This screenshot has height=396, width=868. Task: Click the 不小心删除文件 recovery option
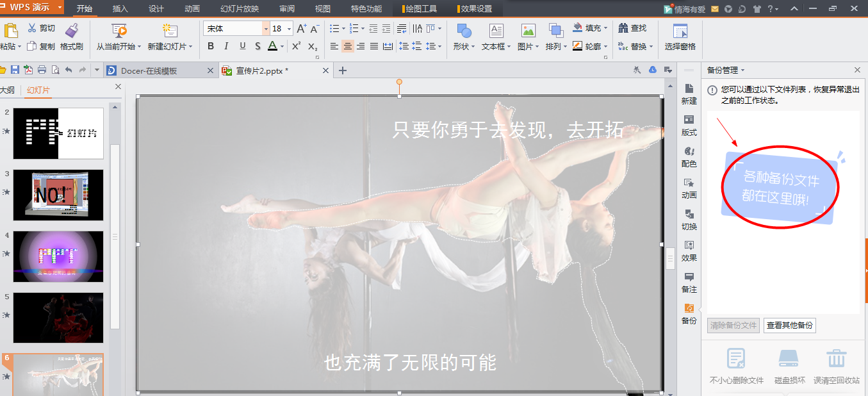pos(737,366)
